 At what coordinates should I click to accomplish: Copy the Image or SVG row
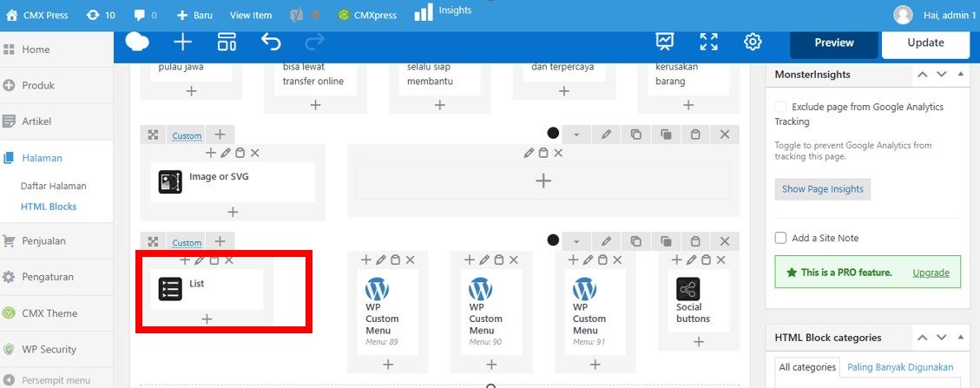point(635,135)
